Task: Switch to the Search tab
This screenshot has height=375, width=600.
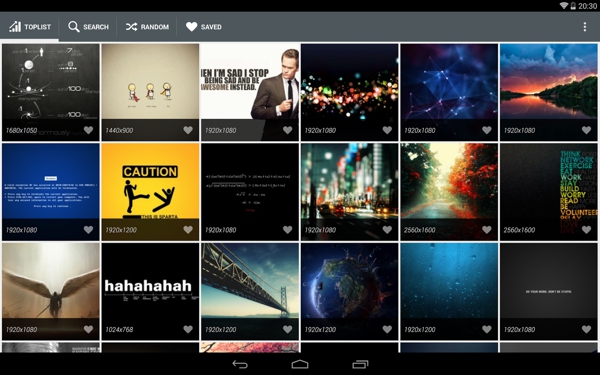Action: tap(88, 27)
